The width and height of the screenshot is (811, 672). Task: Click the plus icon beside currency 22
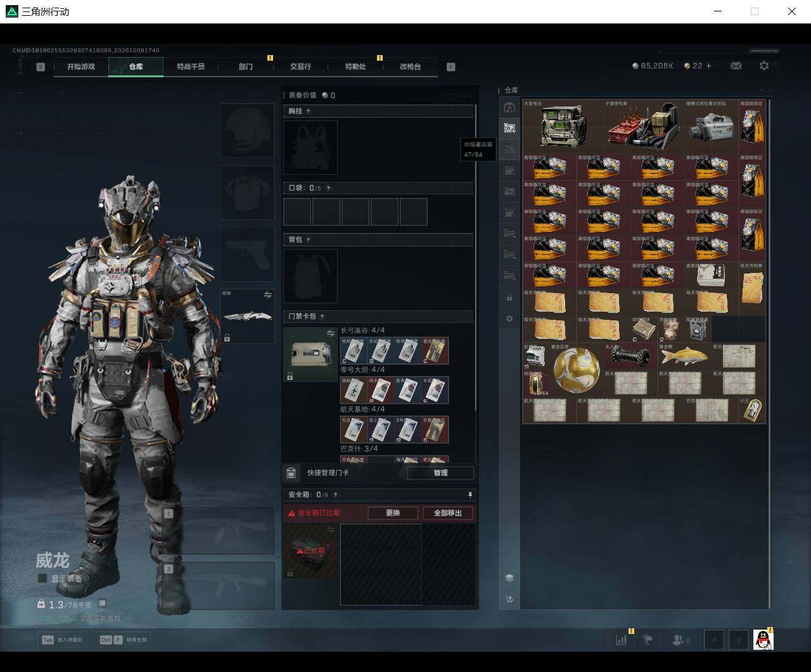[x=708, y=66]
